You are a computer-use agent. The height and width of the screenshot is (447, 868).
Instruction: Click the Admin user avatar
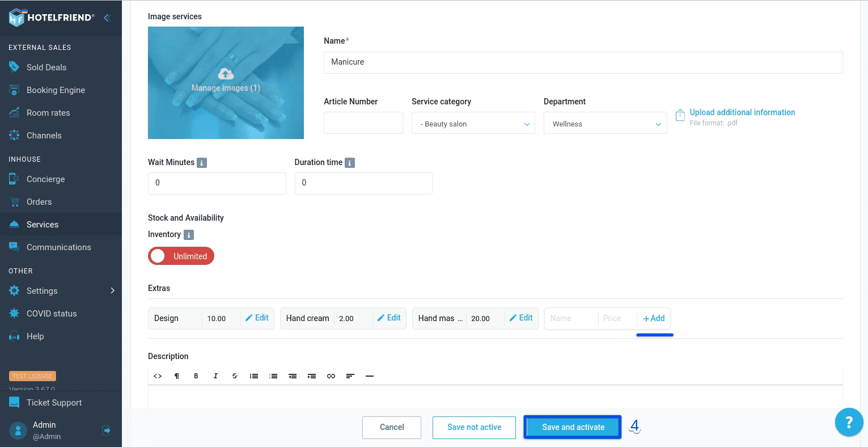(18, 431)
